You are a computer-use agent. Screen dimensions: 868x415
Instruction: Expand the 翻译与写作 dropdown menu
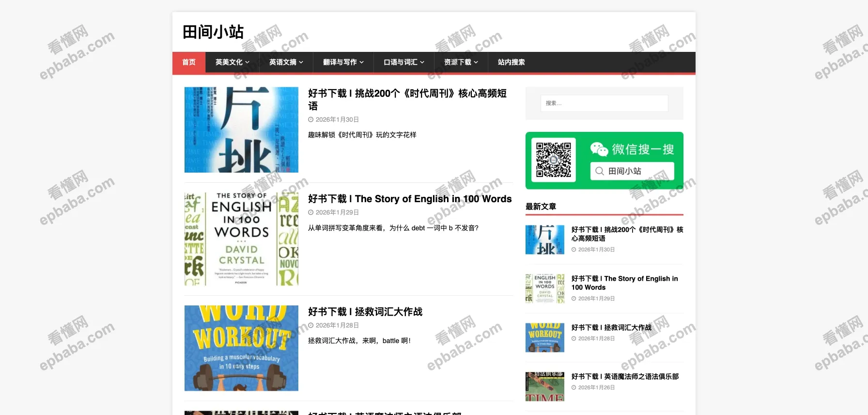(343, 62)
